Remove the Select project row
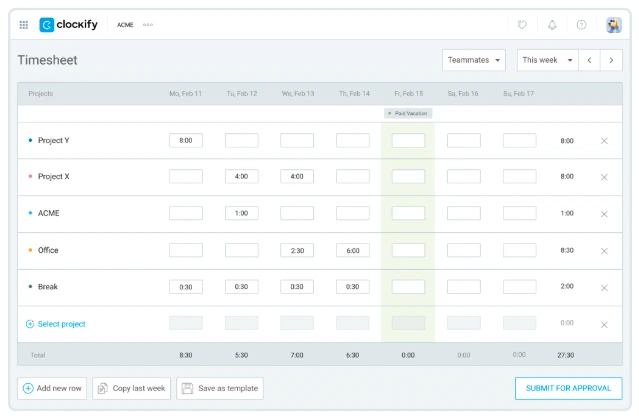639x420 pixels. [x=604, y=325]
